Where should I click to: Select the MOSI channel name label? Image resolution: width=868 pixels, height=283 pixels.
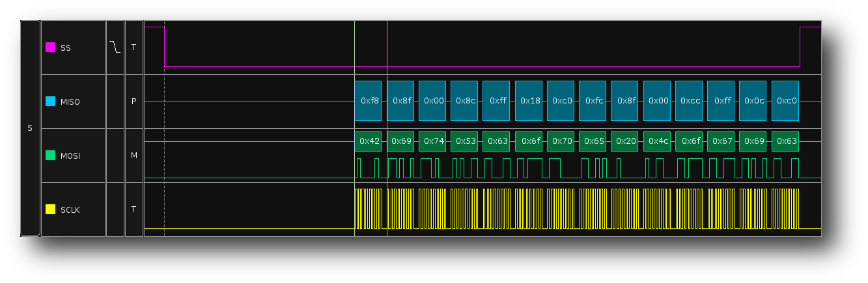pos(70,155)
